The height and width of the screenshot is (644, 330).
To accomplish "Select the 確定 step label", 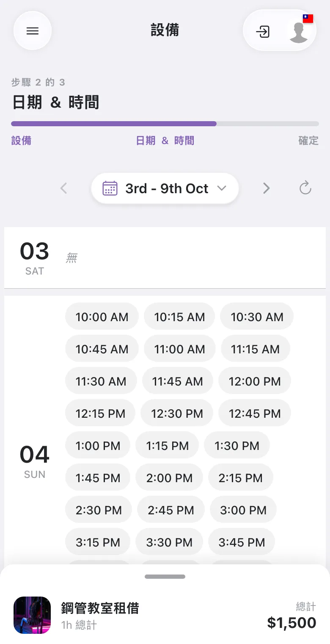I will tap(308, 141).
